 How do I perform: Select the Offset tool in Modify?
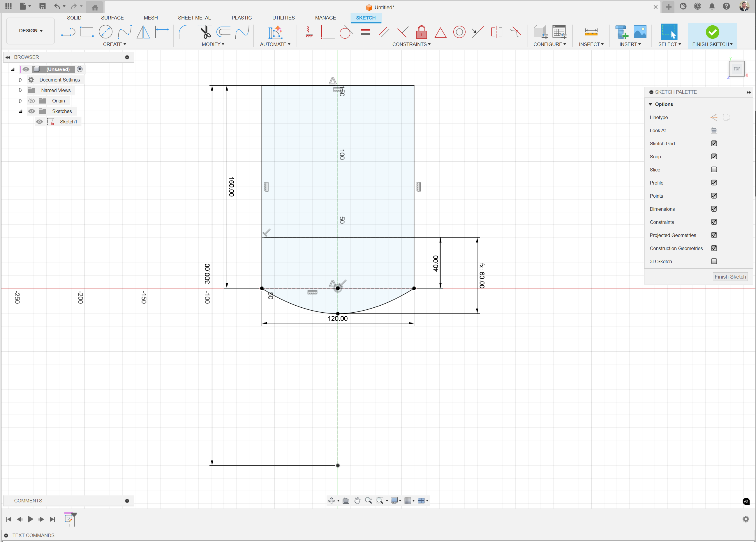tap(224, 32)
